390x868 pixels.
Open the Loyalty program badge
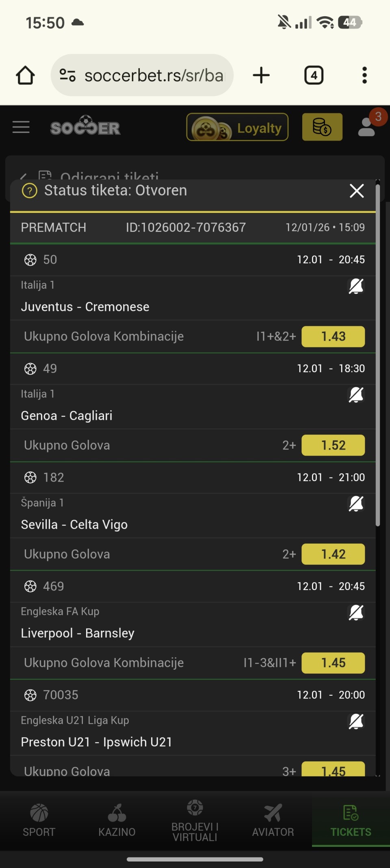click(x=237, y=128)
